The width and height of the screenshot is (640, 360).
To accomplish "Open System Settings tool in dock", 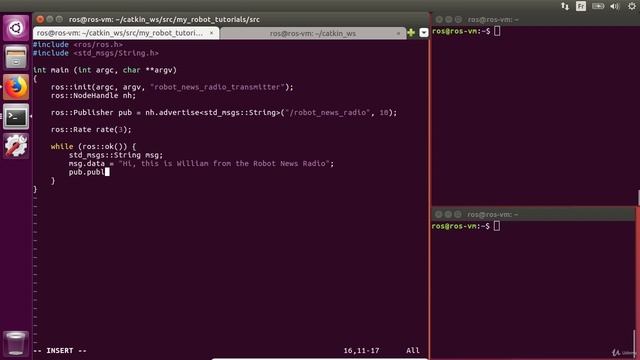I will pyautogui.click(x=16, y=146).
